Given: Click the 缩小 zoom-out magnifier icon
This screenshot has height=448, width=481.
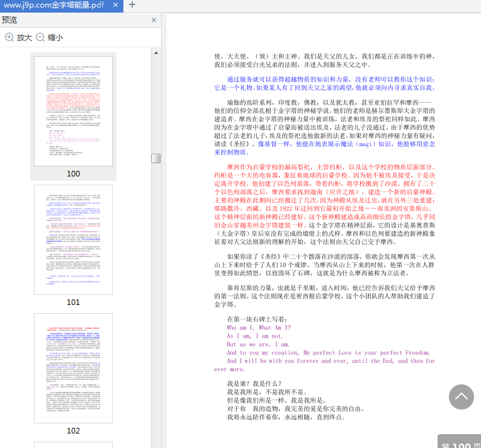Looking at the screenshot, I should (40, 37).
